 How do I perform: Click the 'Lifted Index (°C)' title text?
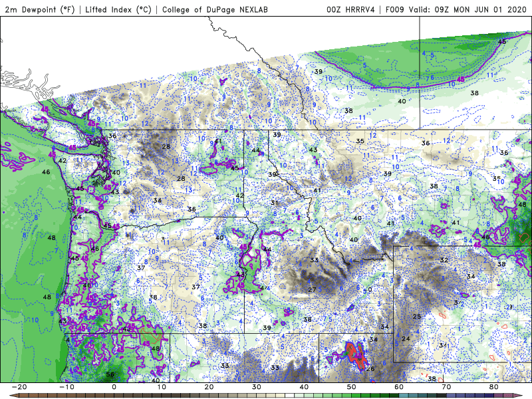pos(118,9)
